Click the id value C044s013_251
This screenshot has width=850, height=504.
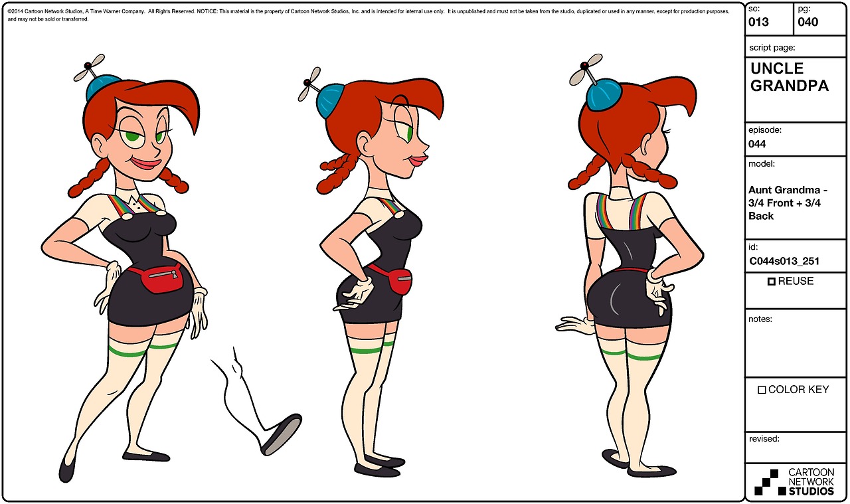(x=784, y=262)
